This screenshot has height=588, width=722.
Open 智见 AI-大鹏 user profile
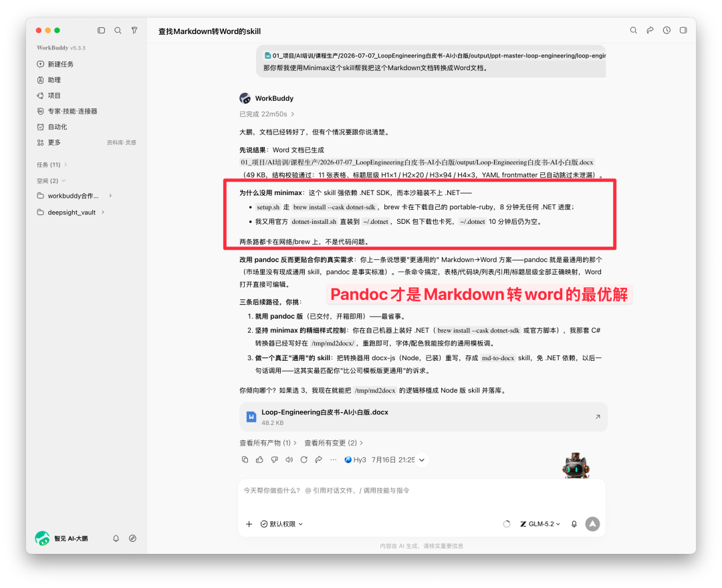point(62,539)
